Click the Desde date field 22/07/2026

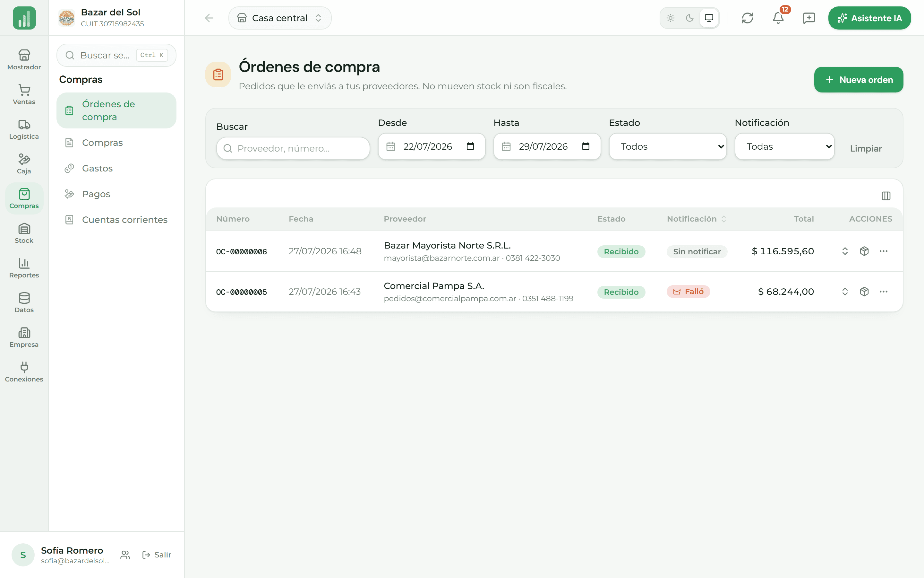[x=432, y=146]
